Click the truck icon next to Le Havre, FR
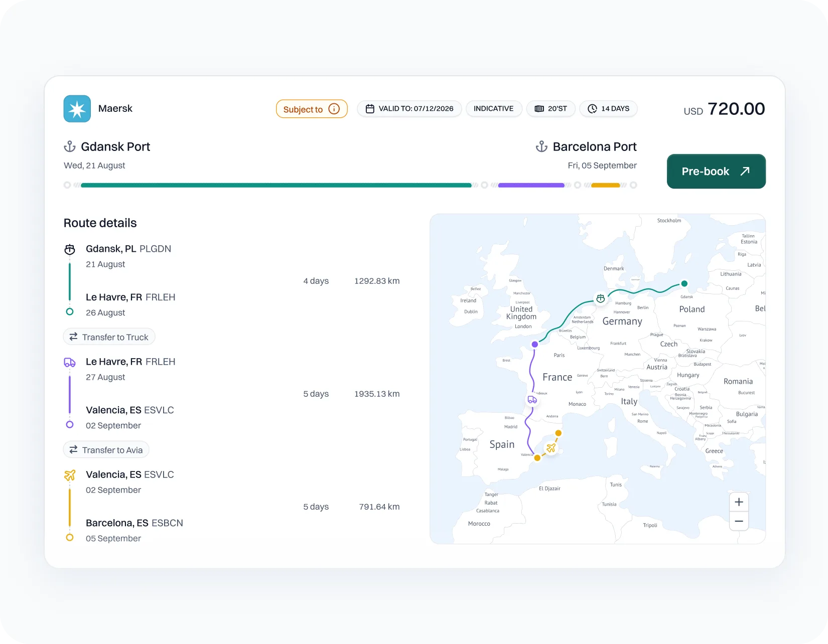Viewport: 828px width, 644px height. 70,362
